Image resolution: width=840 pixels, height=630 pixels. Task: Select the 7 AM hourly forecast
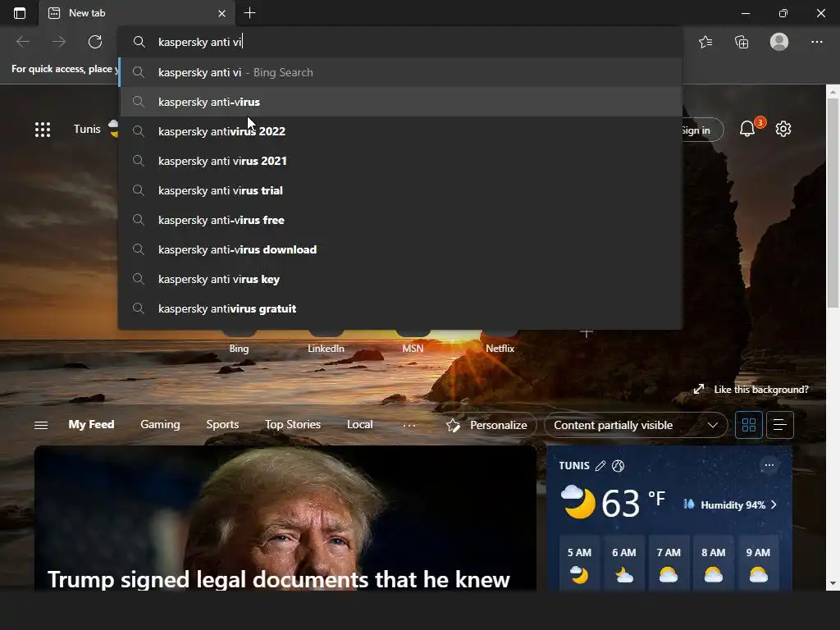click(669, 563)
